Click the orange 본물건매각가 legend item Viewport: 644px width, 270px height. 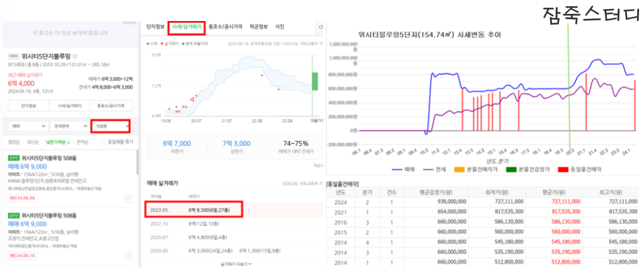tap(476, 169)
